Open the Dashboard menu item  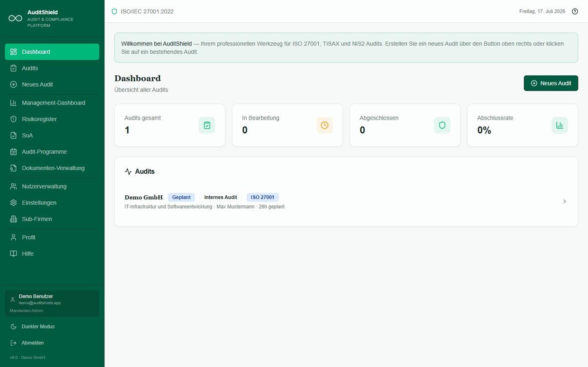click(52, 52)
